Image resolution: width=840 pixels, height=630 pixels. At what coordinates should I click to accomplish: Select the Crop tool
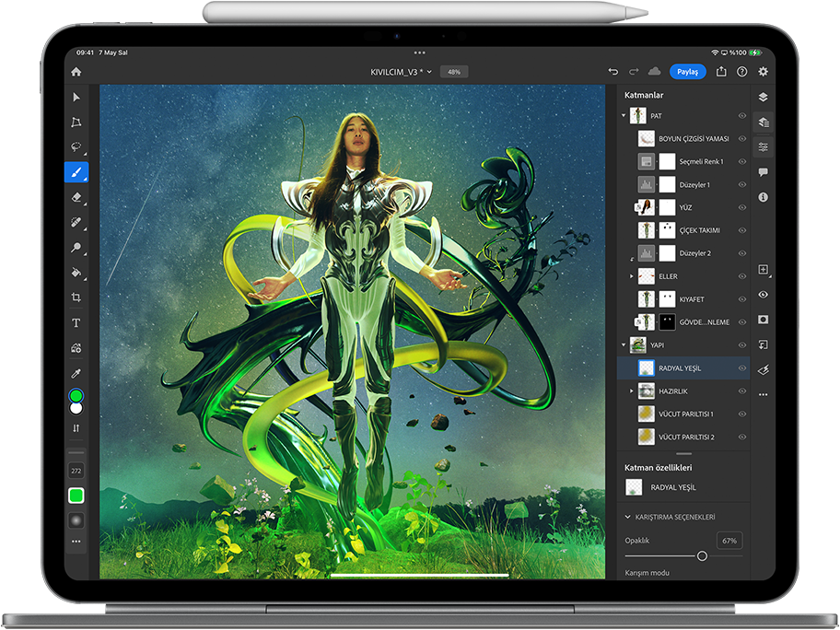click(76, 297)
